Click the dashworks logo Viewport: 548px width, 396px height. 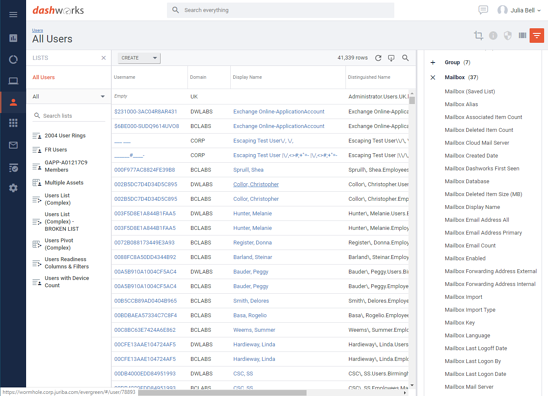58,10
